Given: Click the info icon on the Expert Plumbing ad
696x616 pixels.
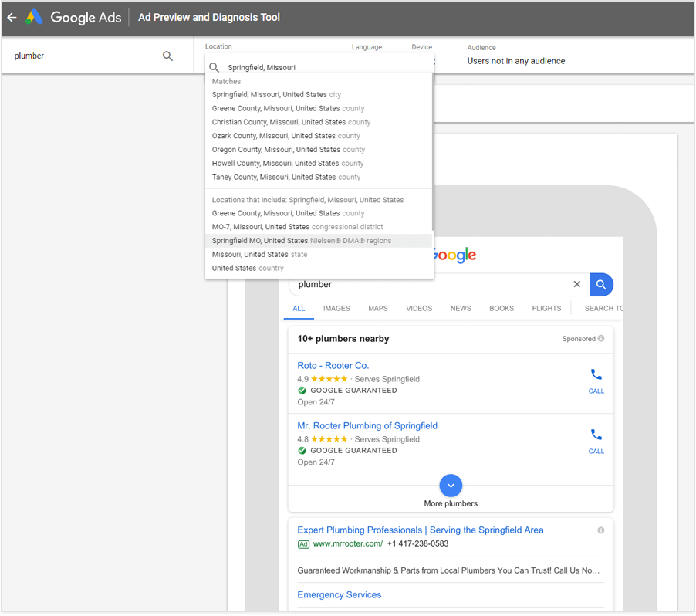Looking at the screenshot, I should 601,530.
